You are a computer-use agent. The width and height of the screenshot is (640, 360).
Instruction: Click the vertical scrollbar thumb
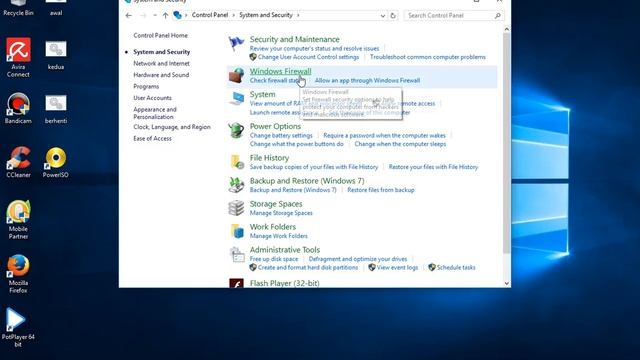[507, 143]
